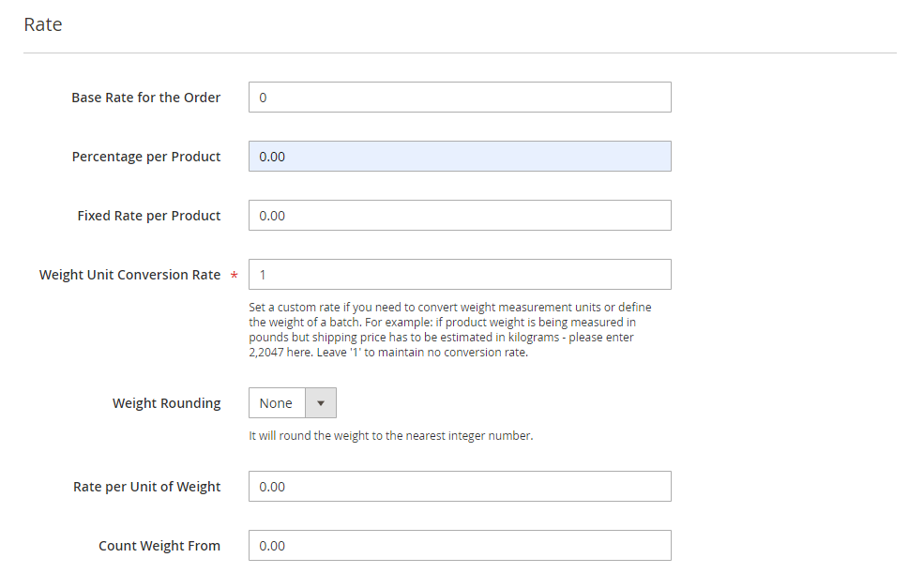Click the Weight Rounding label
Viewport: 924px width, 573px height.
click(167, 403)
